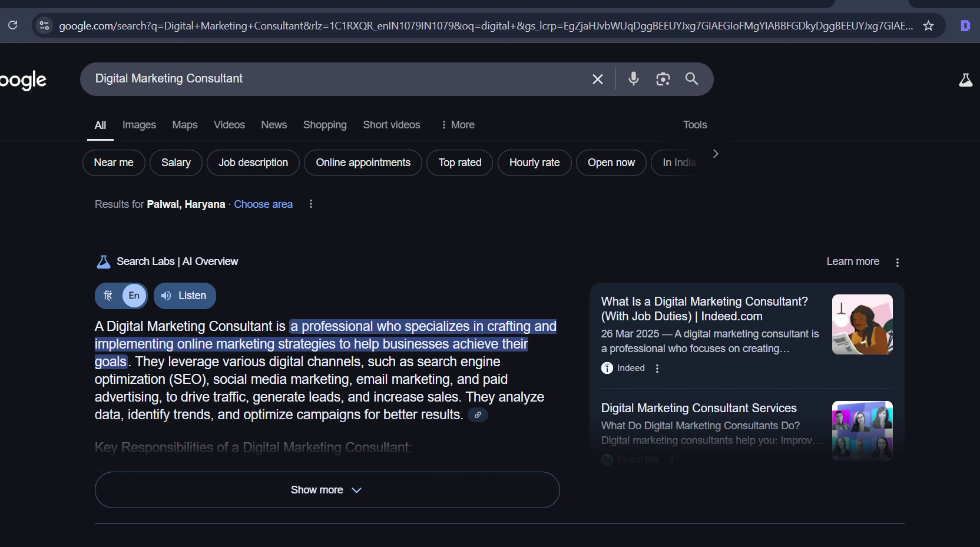The height and width of the screenshot is (547, 980).
Task: Switch AI Overview language to Hindi
Action: (x=108, y=296)
